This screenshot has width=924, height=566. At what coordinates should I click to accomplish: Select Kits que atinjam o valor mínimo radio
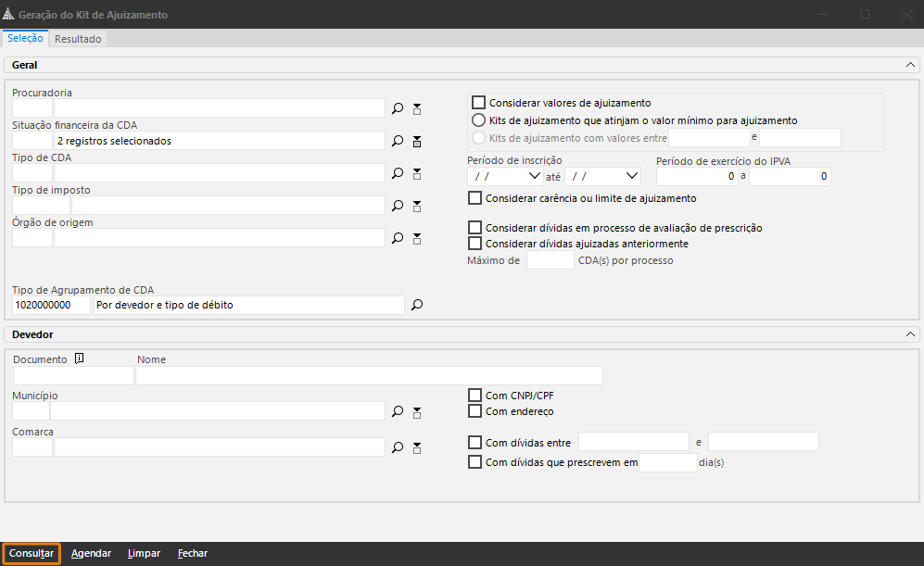point(479,120)
